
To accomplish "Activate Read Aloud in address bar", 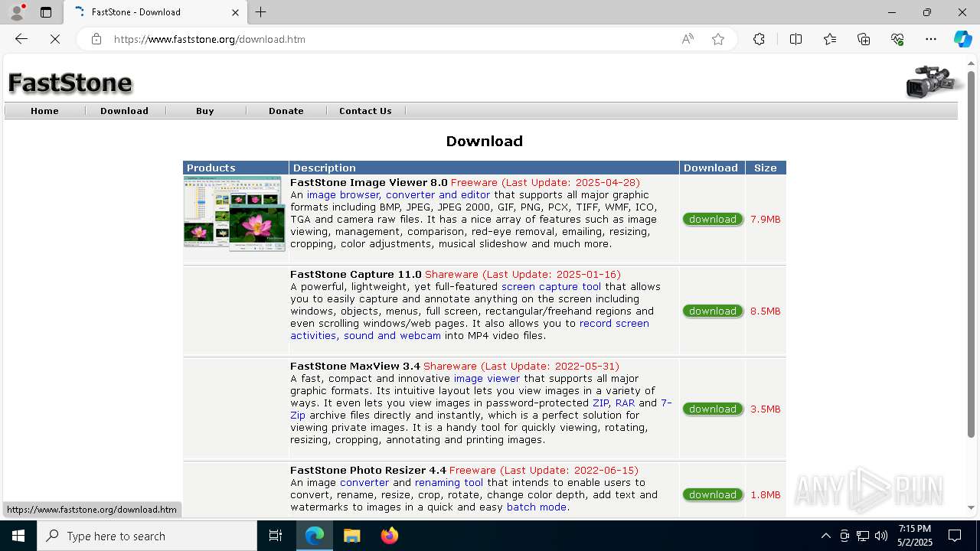I will [x=688, y=39].
